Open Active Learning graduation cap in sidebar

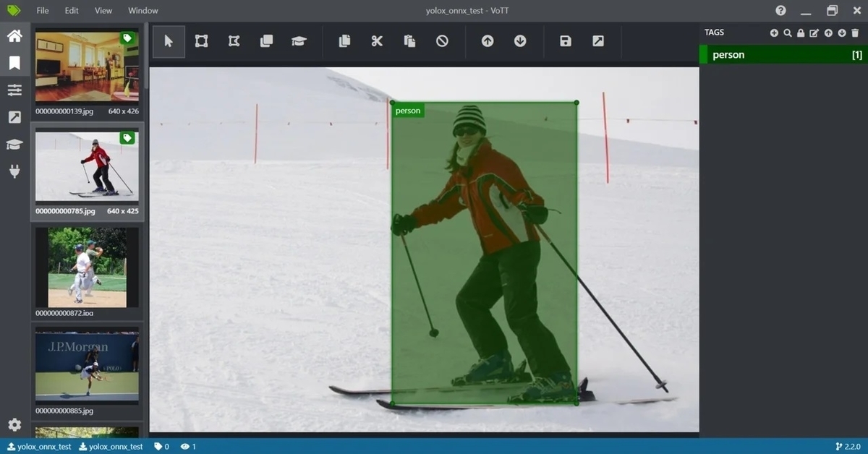click(x=14, y=145)
